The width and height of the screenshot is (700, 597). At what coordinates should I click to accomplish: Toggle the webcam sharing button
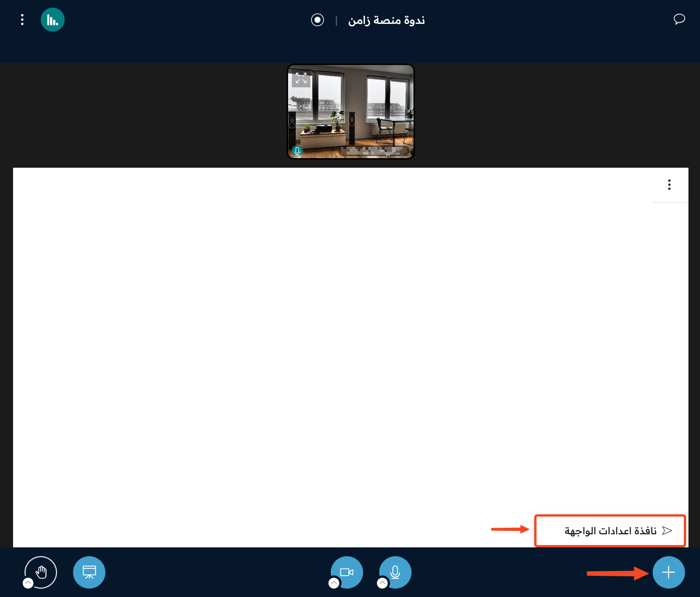(x=347, y=572)
